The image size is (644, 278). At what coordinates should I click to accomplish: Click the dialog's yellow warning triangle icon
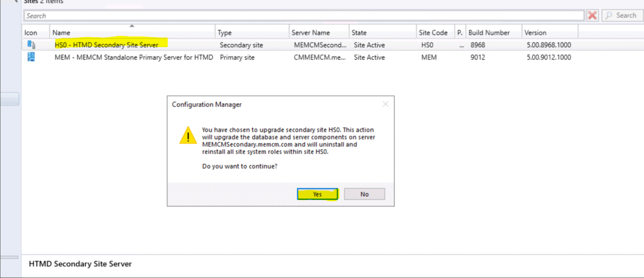point(188,135)
